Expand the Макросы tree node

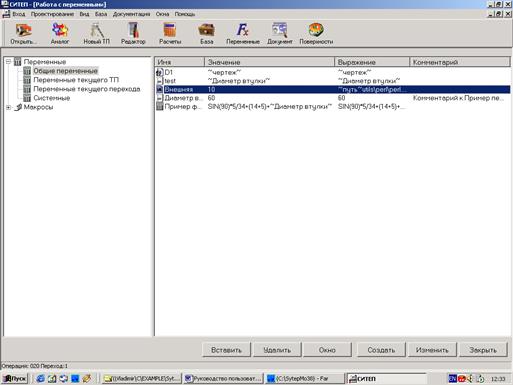[x=8, y=107]
